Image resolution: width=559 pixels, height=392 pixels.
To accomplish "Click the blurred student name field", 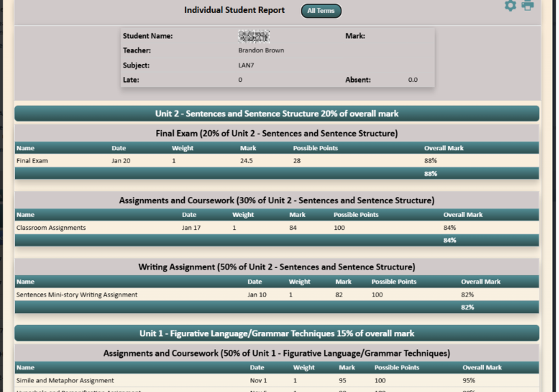I will pyautogui.click(x=254, y=36).
